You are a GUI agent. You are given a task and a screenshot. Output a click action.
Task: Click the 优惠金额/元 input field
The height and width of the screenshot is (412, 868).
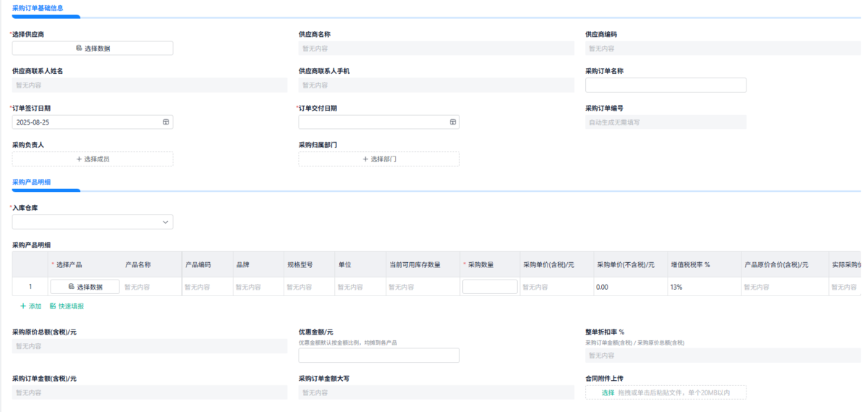[x=379, y=355]
